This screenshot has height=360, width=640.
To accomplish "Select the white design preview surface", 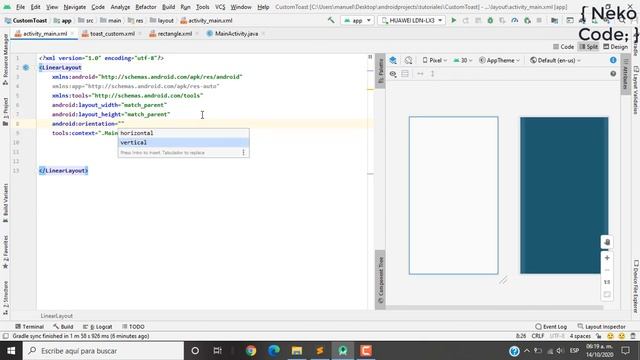I will click(x=453, y=195).
